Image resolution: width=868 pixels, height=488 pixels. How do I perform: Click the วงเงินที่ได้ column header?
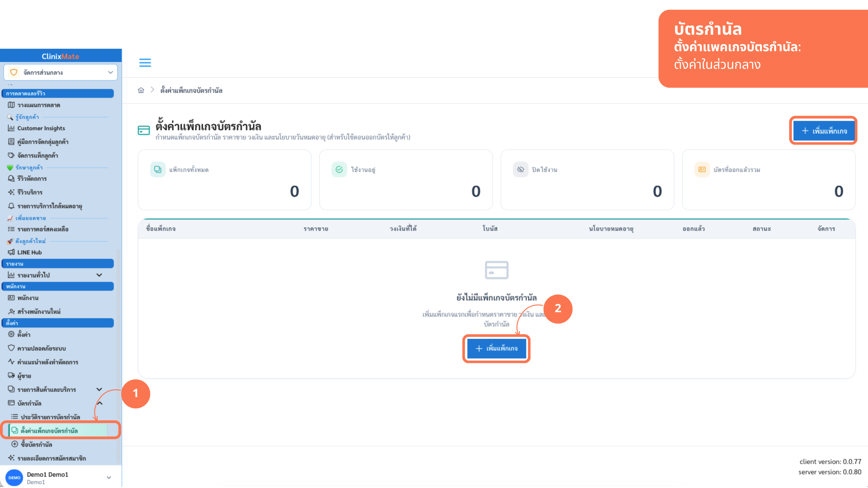403,229
